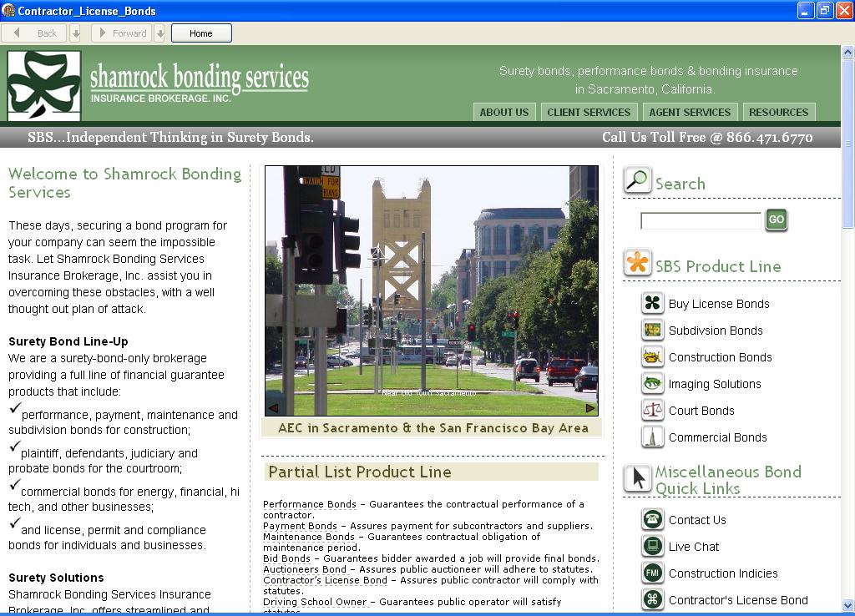Image resolution: width=855 pixels, height=616 pixels.
Task: Click the previous slide arrow on the photo
Action: tap(274, 408)
